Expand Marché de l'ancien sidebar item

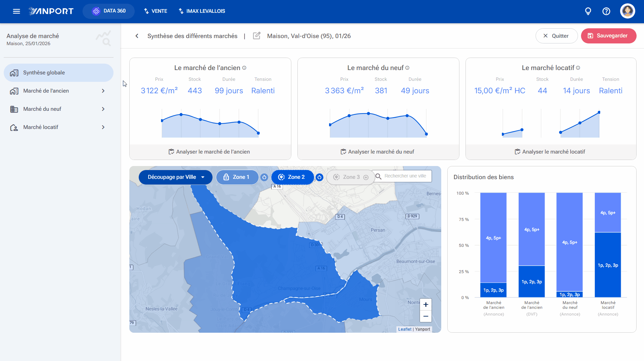pyautogui.click(x=59, y=91)
